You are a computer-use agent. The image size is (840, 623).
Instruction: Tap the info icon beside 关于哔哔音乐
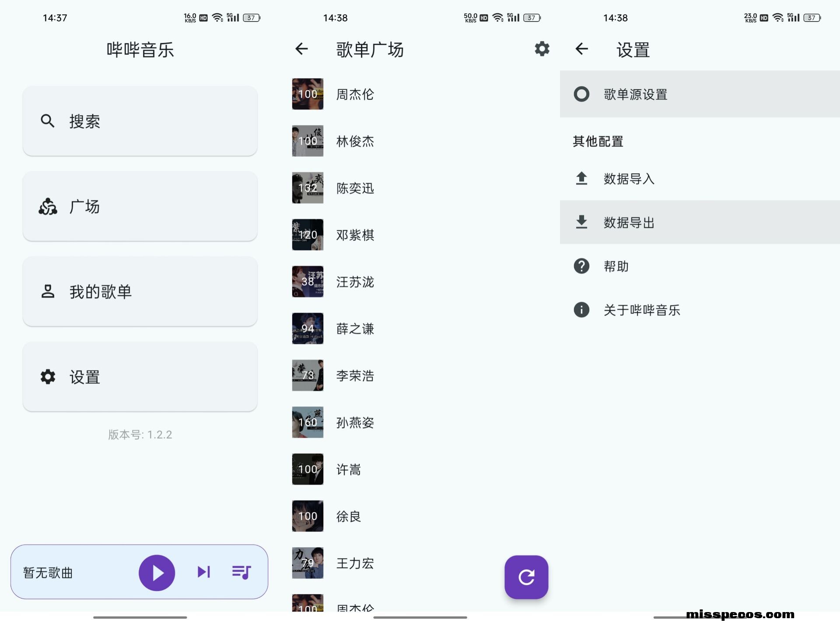(x=581, y=310)
